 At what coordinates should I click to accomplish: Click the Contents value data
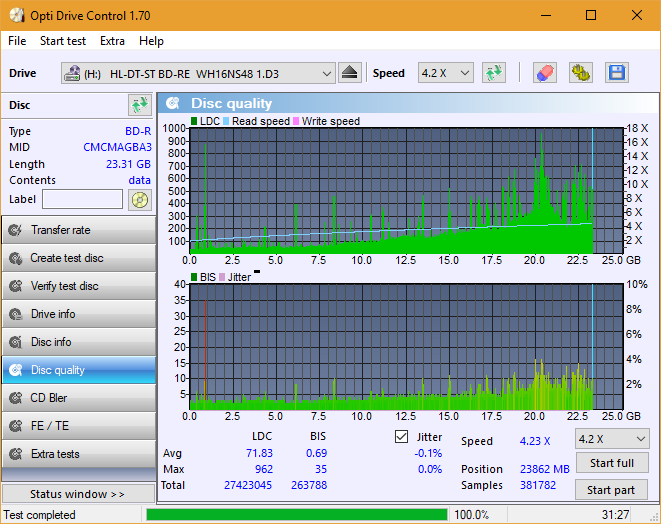click(x=140, y=180)
